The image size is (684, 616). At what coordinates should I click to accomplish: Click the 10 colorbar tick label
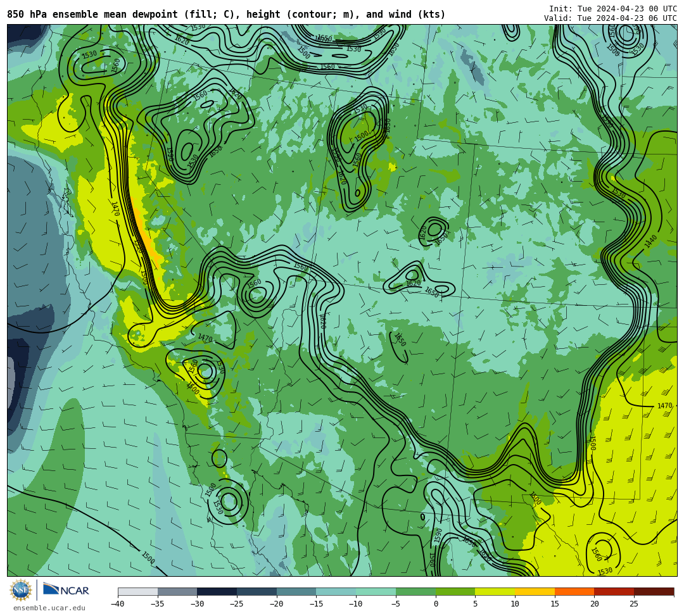point(515,604)
